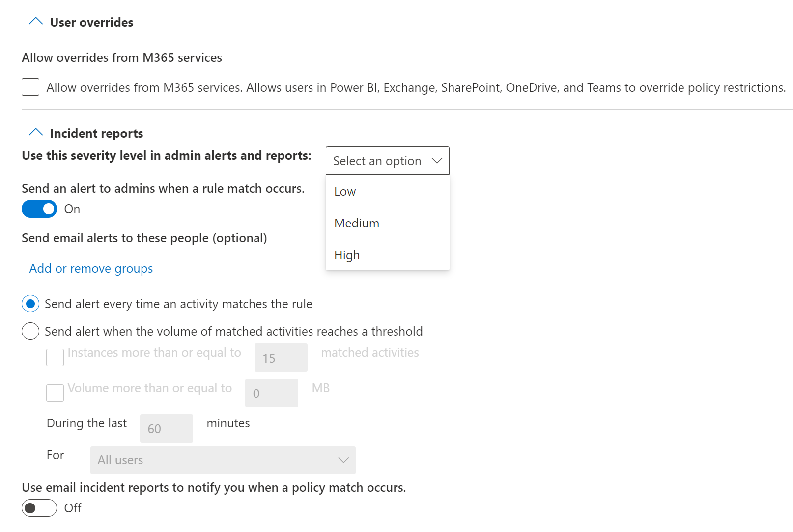Select volume threshold alert radio button
This screenshot has height=532, width=793.
(x=30, y=332)
